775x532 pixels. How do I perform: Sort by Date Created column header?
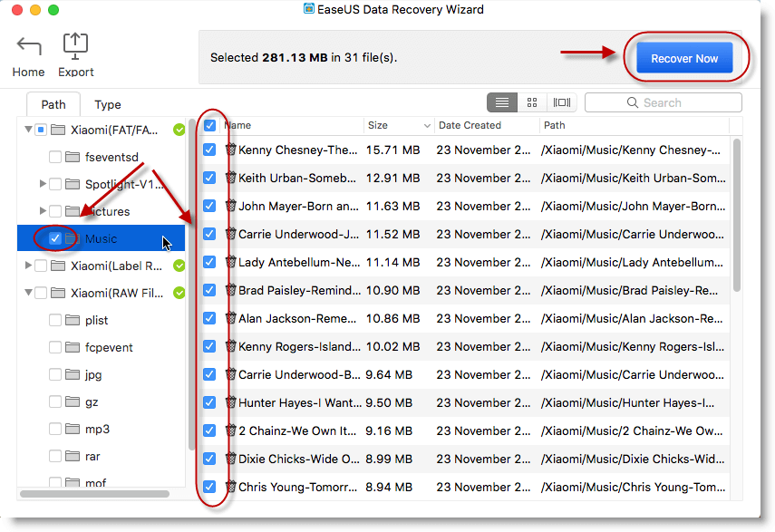487,125
